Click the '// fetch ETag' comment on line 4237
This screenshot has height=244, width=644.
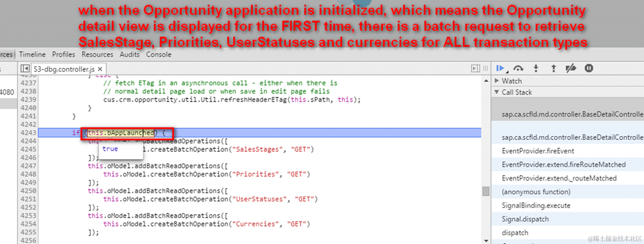220,83
